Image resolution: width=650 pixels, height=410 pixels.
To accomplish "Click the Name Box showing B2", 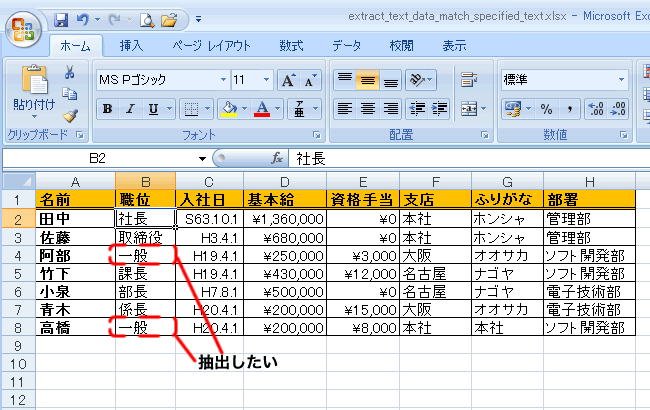I will pyautogui.click(x=97, y=158).
